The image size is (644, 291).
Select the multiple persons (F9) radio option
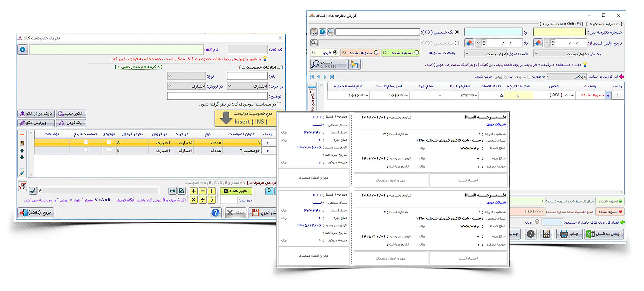[457, 43]
